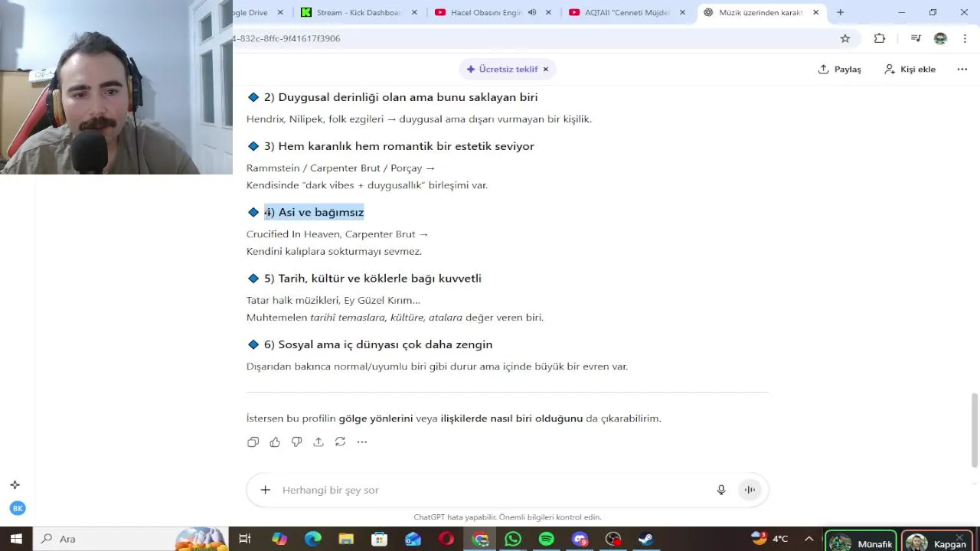The height and width of the screenshot is (551, 980).
Task: Open WhatsApp from taskbar
Action: (513, 539)
